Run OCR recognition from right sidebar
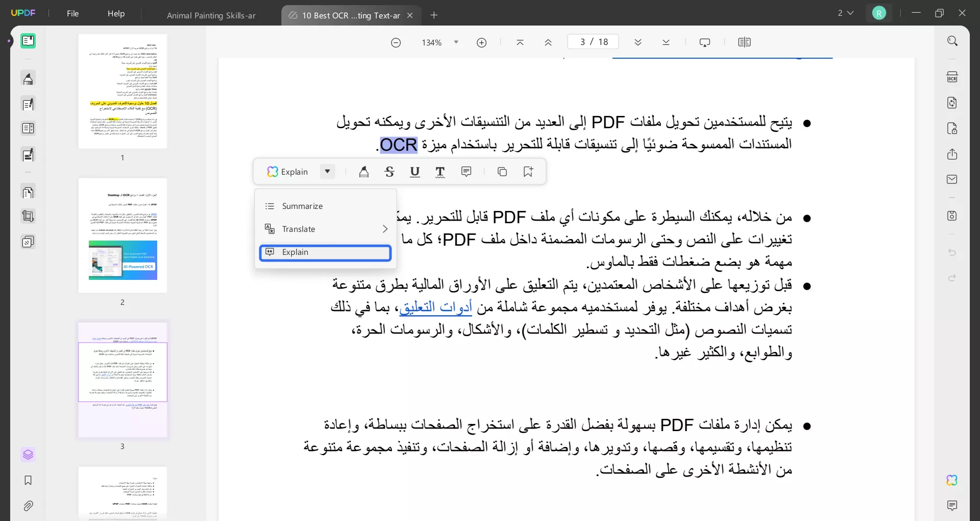Viewport: 980px width, 521px height. coord(952,77)
